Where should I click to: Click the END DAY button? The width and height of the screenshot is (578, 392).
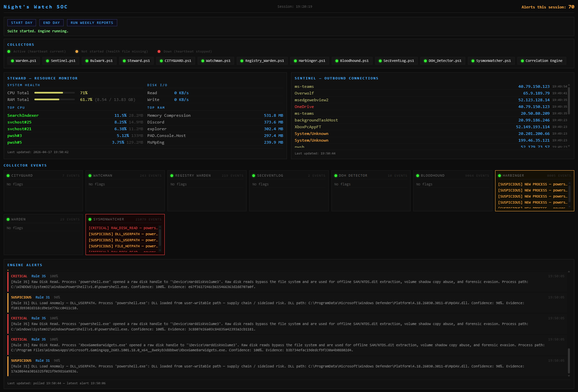52,23
